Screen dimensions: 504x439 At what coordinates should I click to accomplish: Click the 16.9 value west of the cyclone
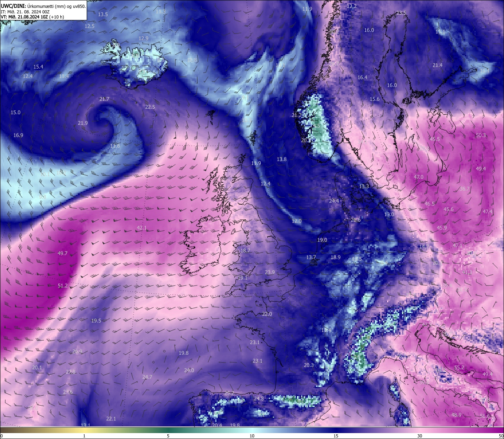click(18, 135)
